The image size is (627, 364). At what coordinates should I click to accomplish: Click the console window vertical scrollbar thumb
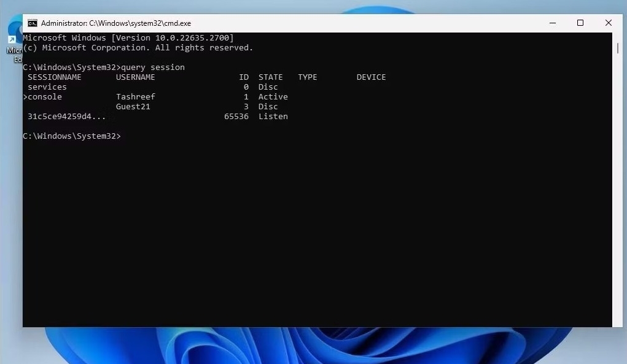618,48
